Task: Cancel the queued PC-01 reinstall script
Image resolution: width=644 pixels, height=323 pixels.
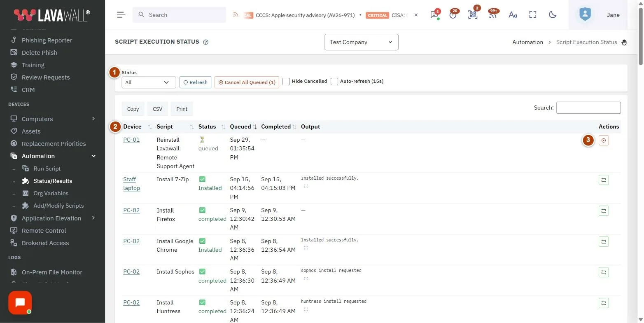Action: point(604,140)
